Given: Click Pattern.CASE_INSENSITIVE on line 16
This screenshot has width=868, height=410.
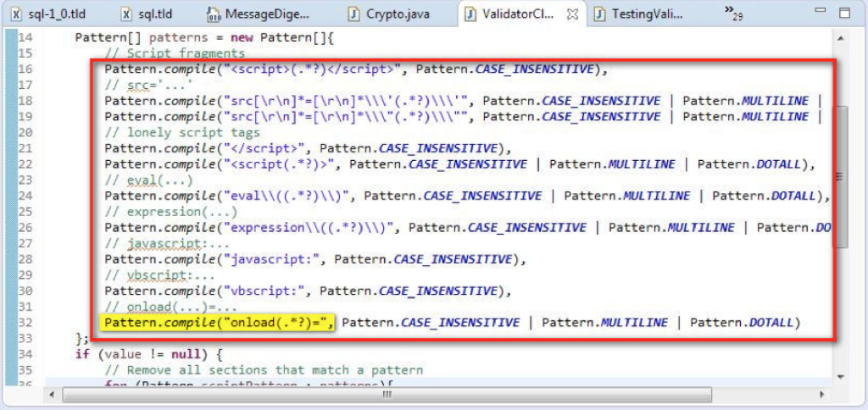Looking at the screenshot, I should [504, 69].
